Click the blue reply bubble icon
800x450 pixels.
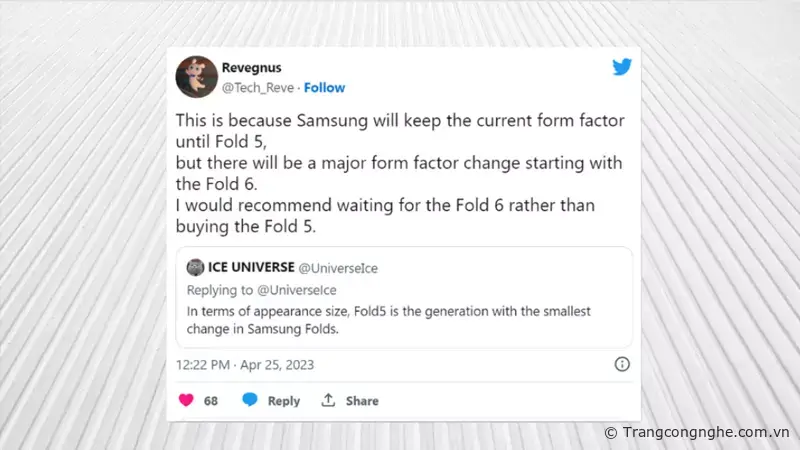(250, 400)
